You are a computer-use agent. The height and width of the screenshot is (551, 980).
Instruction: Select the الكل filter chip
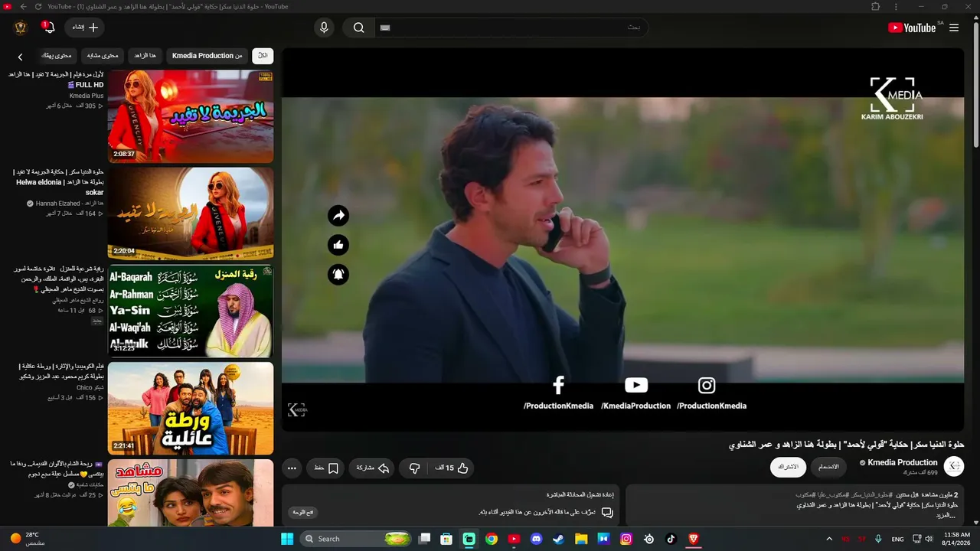click(x=263, y=56)
